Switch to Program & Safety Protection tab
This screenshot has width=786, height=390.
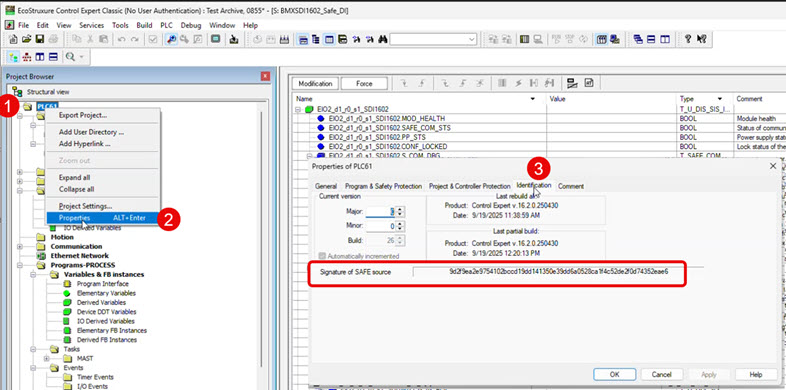click(x=383, y=186)
